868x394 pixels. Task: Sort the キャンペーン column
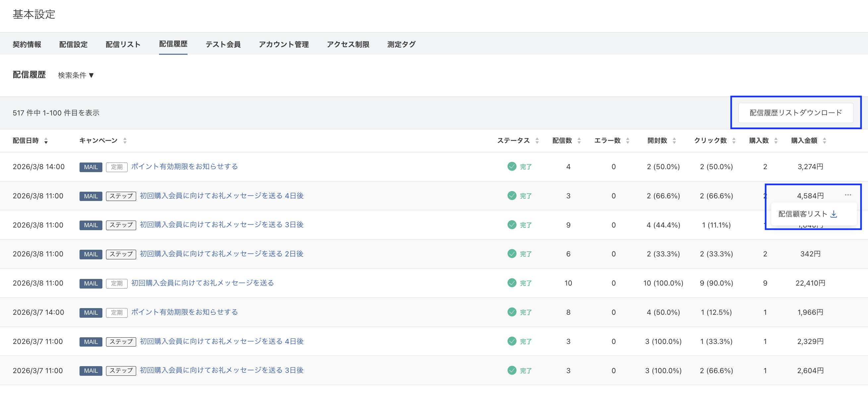pos(125,141)
